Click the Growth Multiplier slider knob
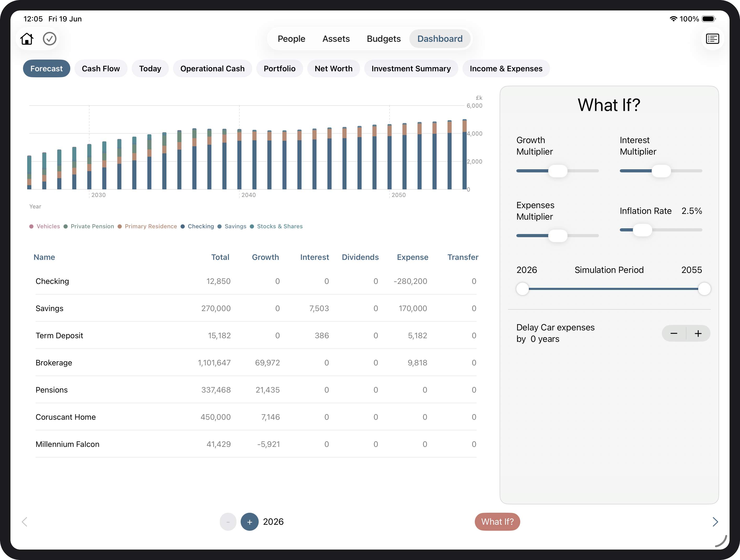The width and height of the screenshot is (740, 560). click(558, 171)
